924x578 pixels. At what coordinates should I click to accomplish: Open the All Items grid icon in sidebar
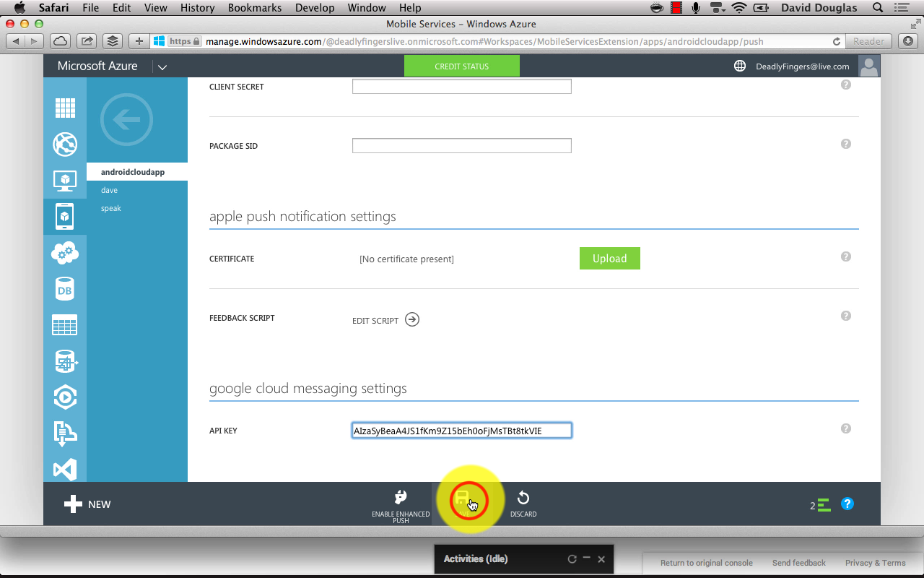[65, 108]
